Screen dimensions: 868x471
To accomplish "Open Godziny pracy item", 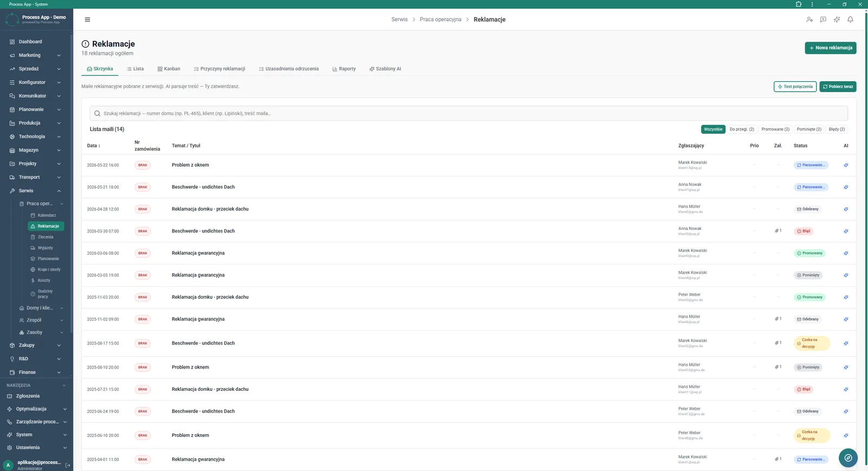I will tap(46, 294).
